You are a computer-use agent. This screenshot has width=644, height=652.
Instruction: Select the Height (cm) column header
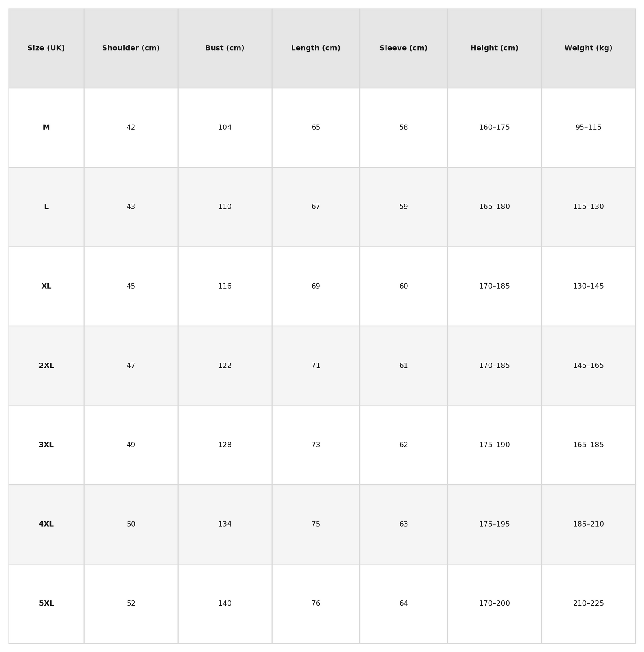coord(494,48)
